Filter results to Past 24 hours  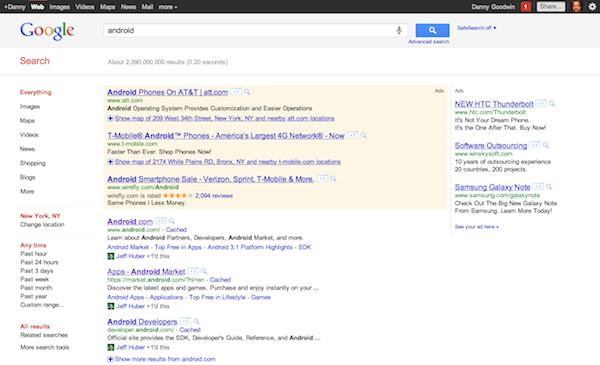tap(39, 262)
